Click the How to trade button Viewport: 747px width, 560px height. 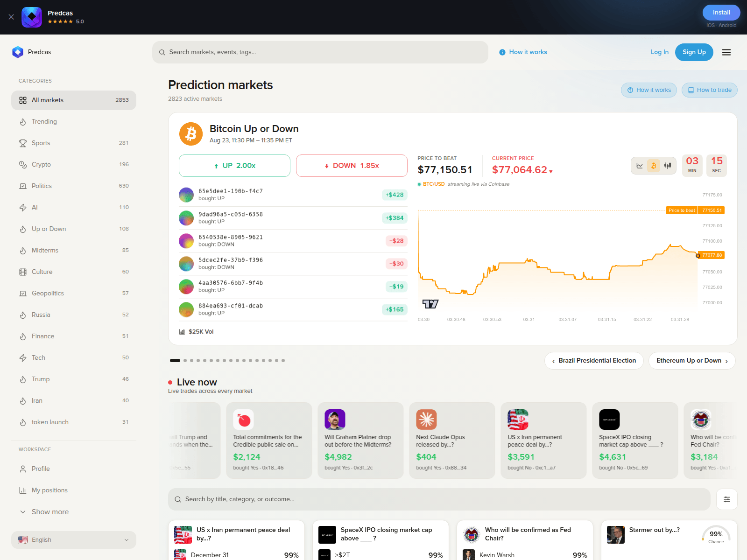click(709, 90)
